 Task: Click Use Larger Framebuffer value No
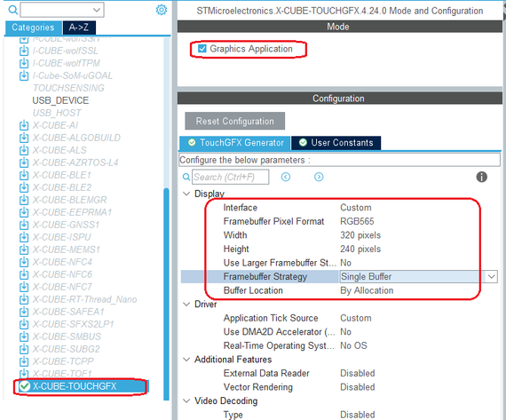(345, 263)
